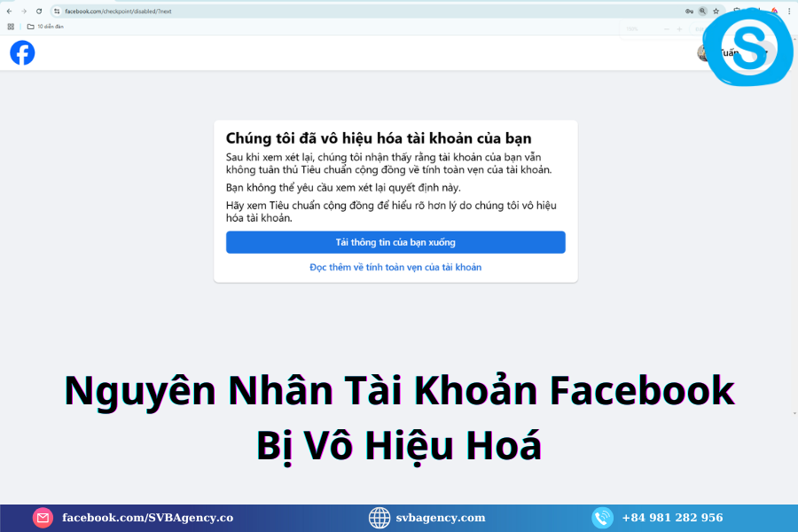Screen dimensions: 798x532
Task: Increase zoom with the plus button
Action: point(679,29)
